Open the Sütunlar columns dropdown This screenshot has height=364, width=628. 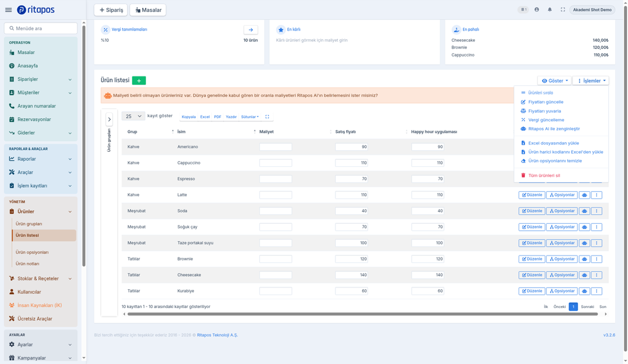(x=250, y=117)
